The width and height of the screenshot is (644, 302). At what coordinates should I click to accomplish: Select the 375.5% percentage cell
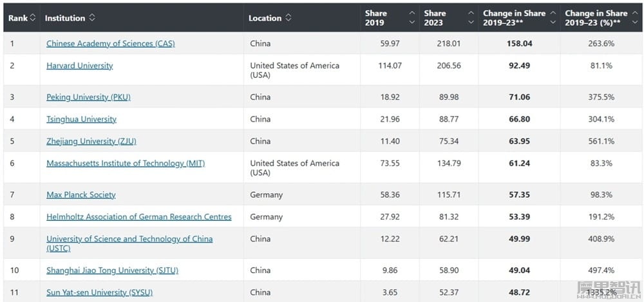click(601, 97)
